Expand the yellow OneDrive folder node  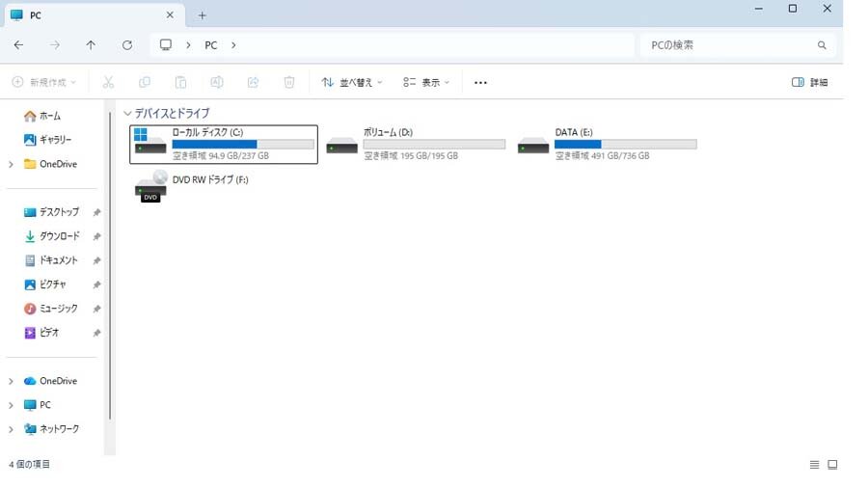click(x=11, y=164)
